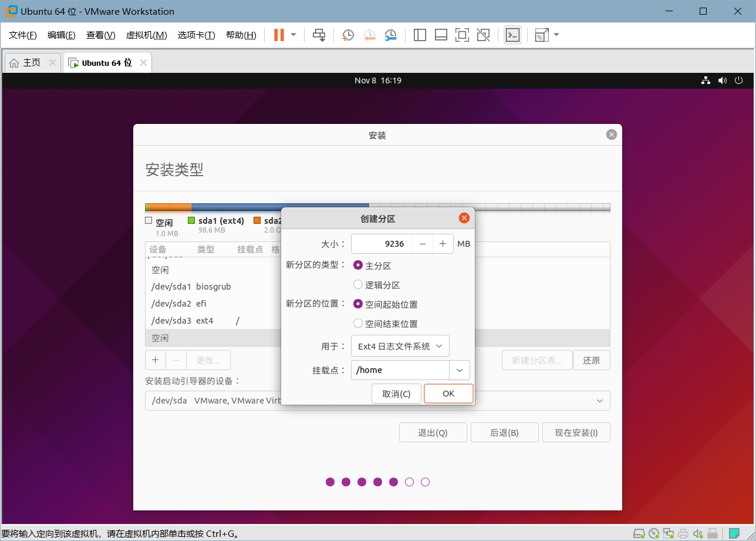Click the teal message log icon
Screen dimensions: 756x541
[734, 533]
